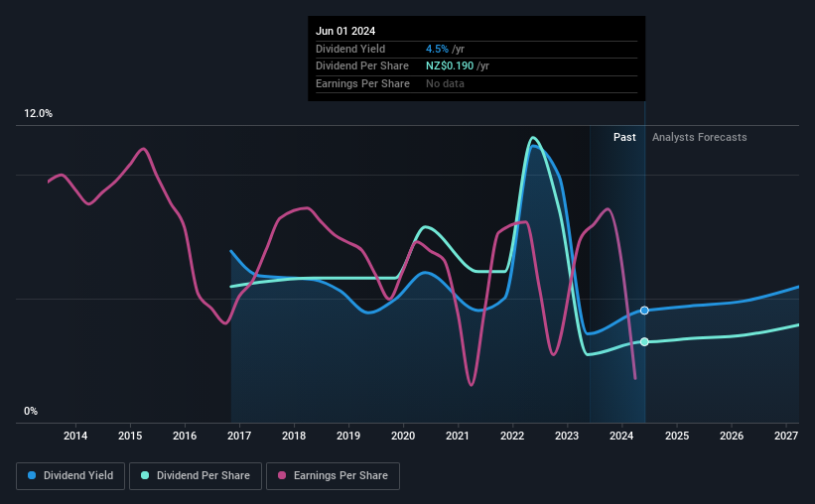Screen dimensions: 815x504
Task: Click the 2019 x-axis label
Action: coord(348,436)
